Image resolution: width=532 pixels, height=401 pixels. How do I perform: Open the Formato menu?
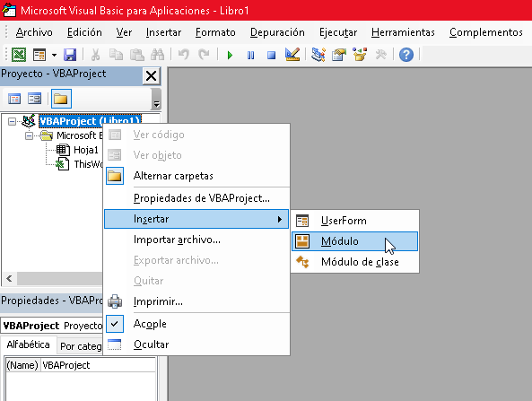[215, 32]
